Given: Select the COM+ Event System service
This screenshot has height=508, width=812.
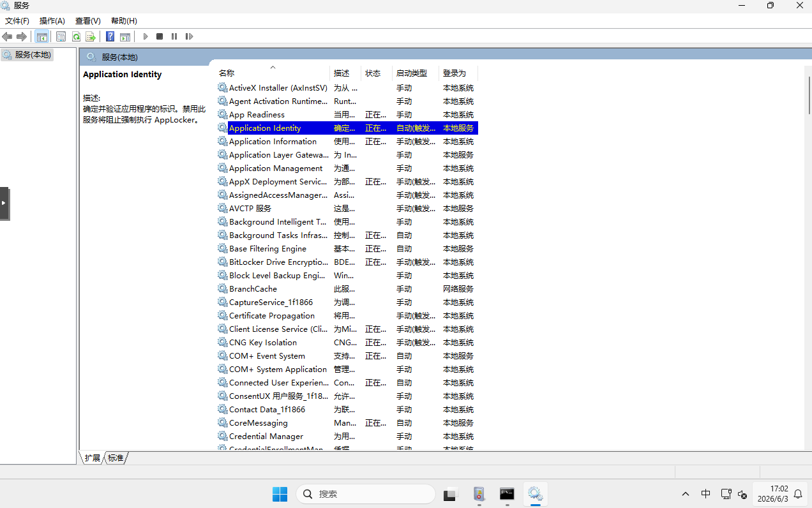Looking at the screenshot, I should click(x=347, y=355).
